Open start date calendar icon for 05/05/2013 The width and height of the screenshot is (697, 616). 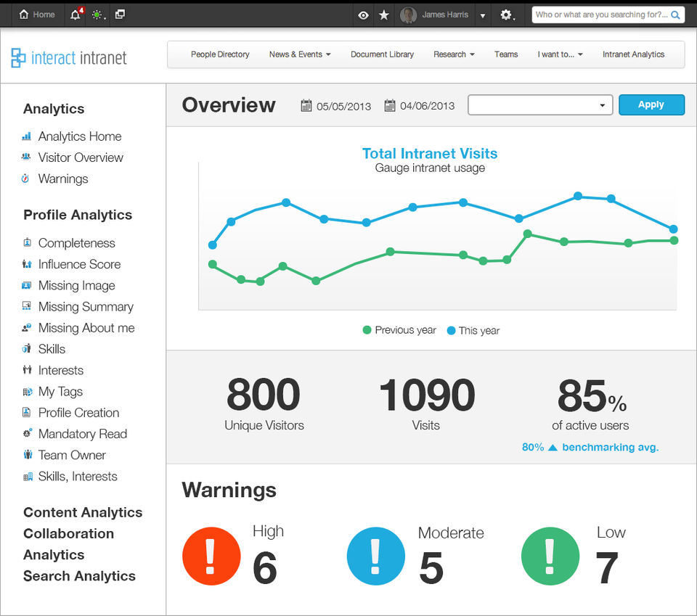[x=306, y=106]
